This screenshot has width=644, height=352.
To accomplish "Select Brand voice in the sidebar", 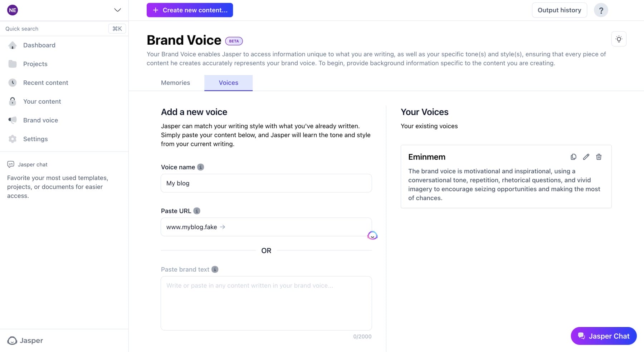I will (40, 120).
